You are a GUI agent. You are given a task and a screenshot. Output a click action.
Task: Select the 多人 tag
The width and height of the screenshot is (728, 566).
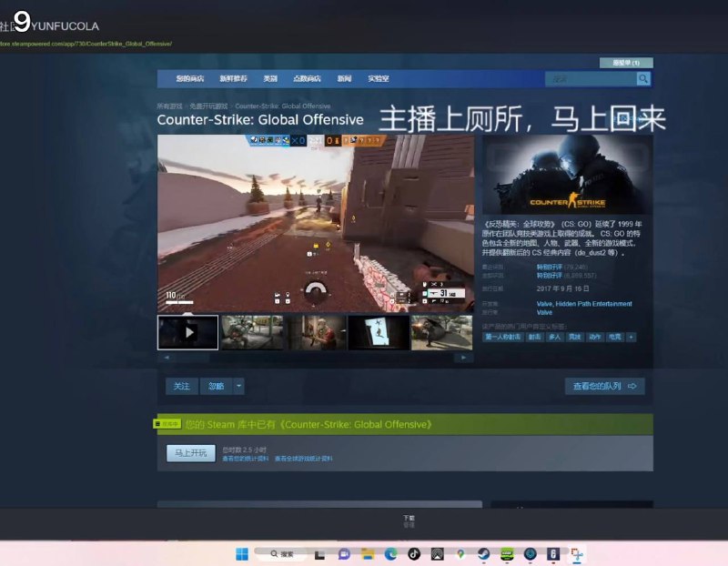pyautogui.click(x=555, y=337)
